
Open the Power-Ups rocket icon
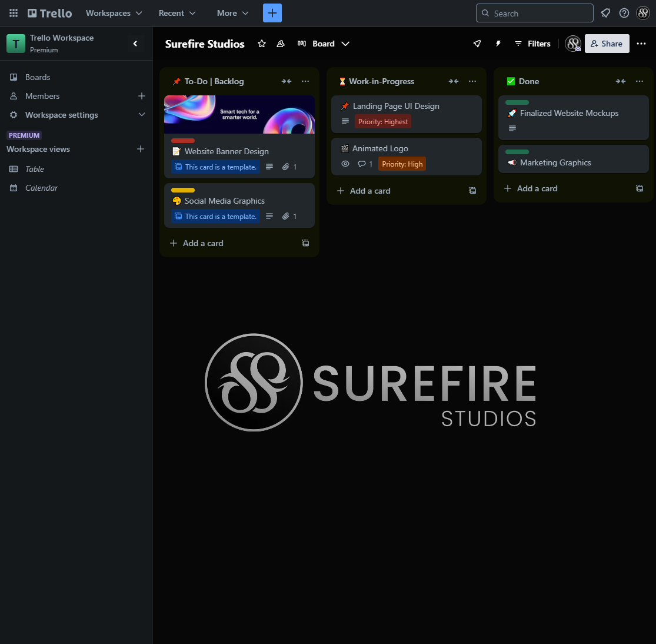[477, 44]
